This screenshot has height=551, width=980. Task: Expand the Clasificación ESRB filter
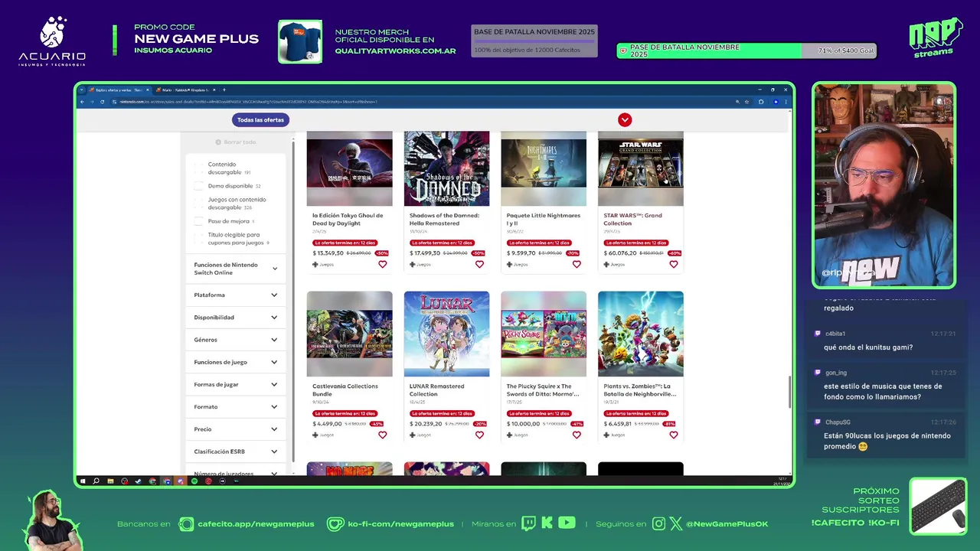pyautogui.click(x=236, y=452)
